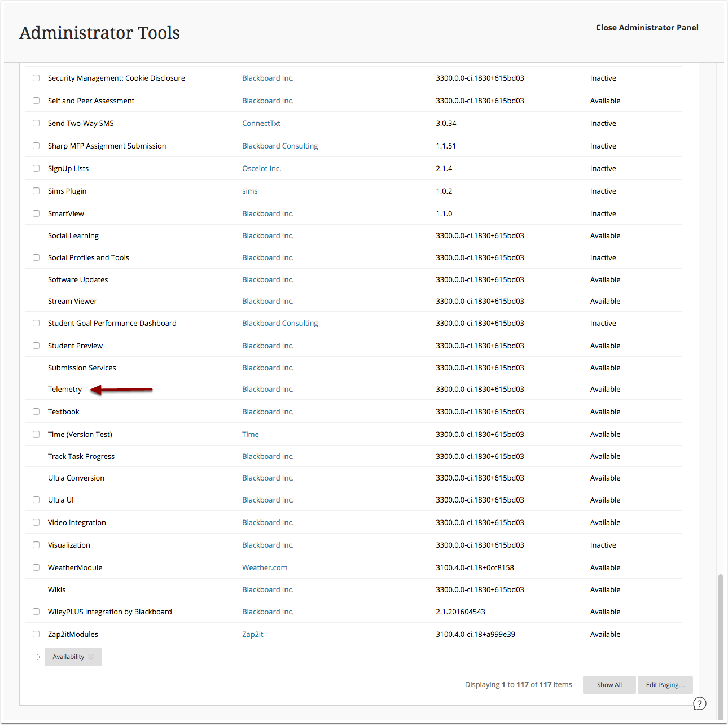Click the Inactive status for SmartView

pyautogui.click(x=603, y=213)
